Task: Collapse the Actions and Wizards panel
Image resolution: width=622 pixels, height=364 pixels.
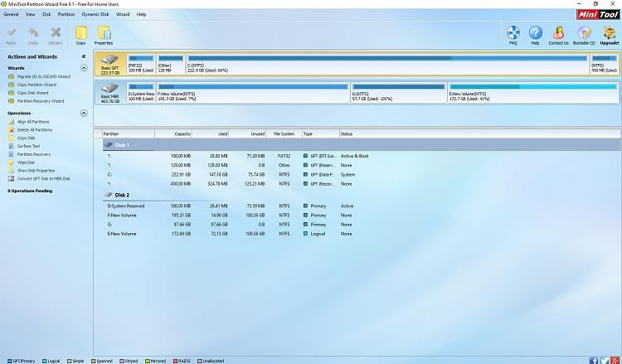Action: (84, 56)
